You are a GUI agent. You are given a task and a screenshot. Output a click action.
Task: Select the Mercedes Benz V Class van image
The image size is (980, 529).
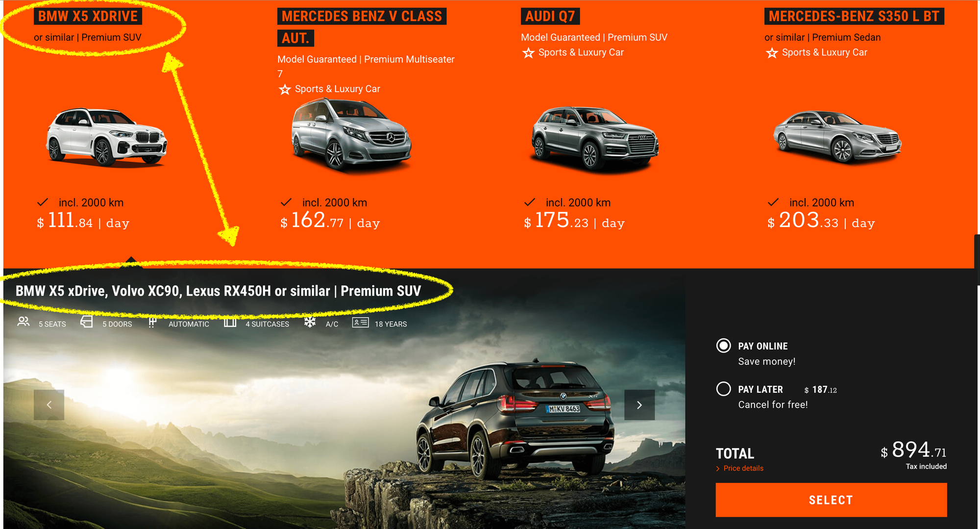[x=351, y=133]
